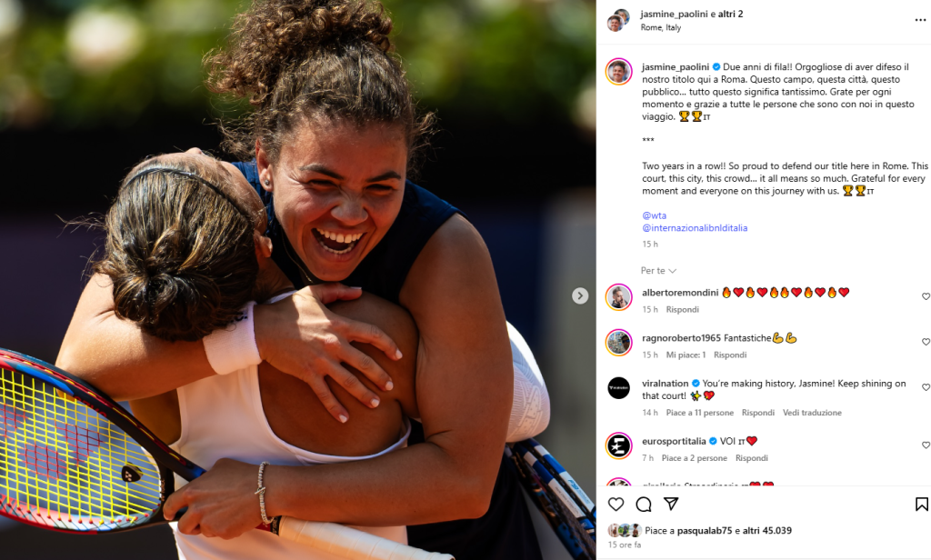Click 'Vedi traduzione' under viralnation's comment
Screen dimensions: 931x560
tap(812, 413)
